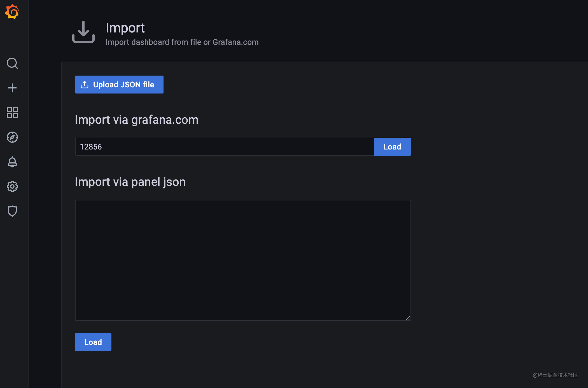The height and width of the screenshot is (388, 588).
Task: Go to Explore via compass icon
Action: coord(12,137)
